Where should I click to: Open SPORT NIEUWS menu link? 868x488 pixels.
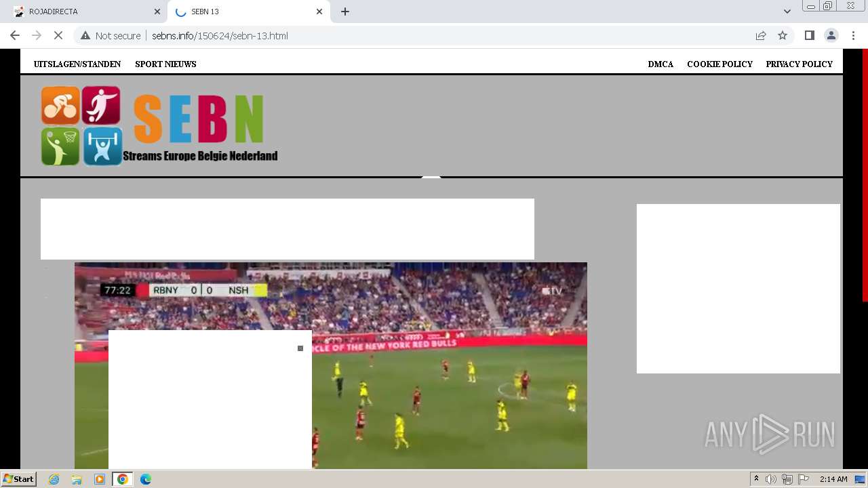tap(165, 64)
